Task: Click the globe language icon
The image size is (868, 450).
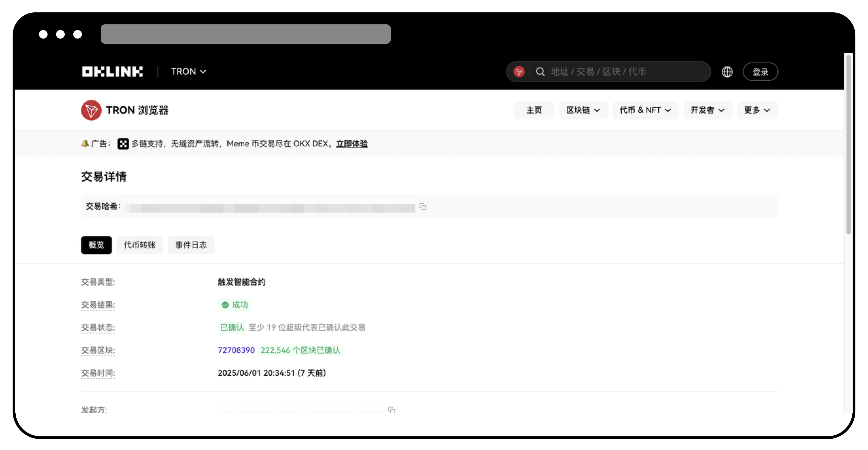Action: tap(727, 71)
